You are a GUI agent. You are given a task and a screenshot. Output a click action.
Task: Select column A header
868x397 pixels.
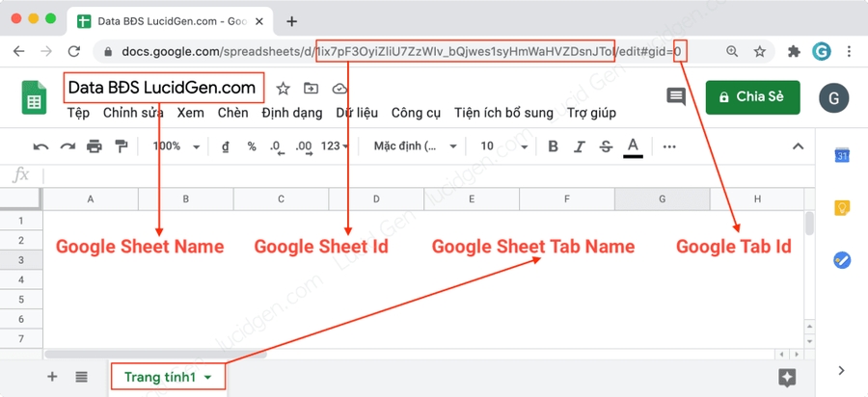91,199
